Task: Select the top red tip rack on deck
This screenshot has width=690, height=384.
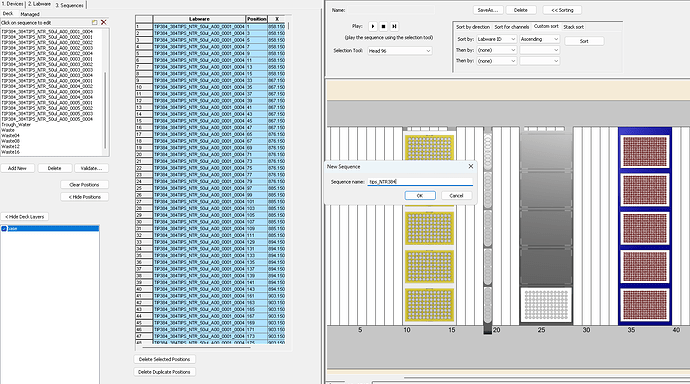Action: pos(645,151)
